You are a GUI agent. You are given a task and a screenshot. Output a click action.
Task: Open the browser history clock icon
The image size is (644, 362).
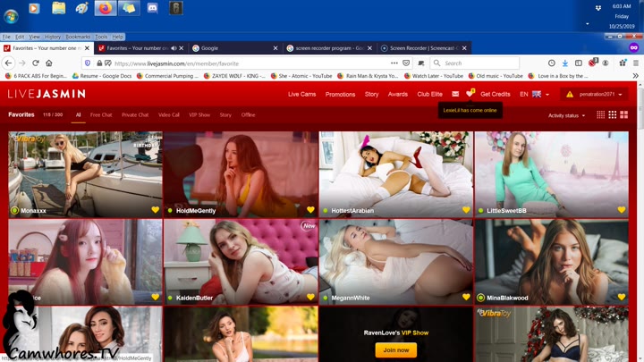(x=552, y=63)
